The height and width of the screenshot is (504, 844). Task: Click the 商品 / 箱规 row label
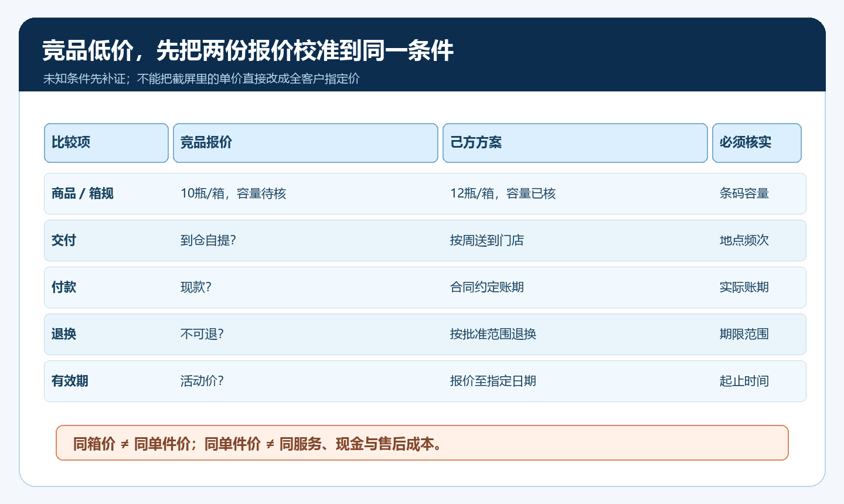point(83,193)
